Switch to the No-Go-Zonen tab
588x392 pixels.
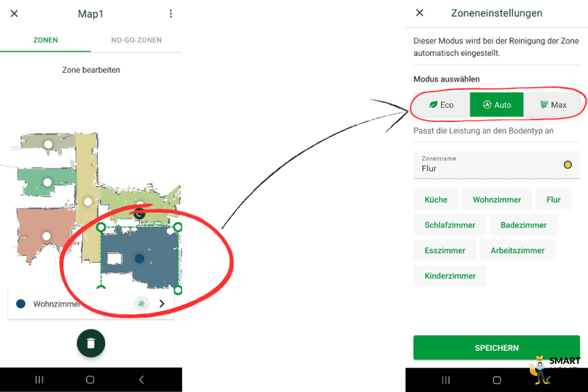point(137,40)
